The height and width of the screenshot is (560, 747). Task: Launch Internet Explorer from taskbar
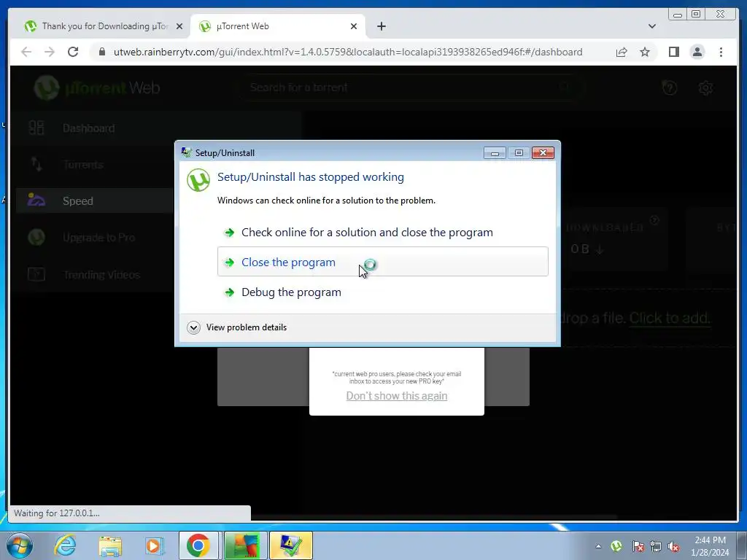point(65,545)
